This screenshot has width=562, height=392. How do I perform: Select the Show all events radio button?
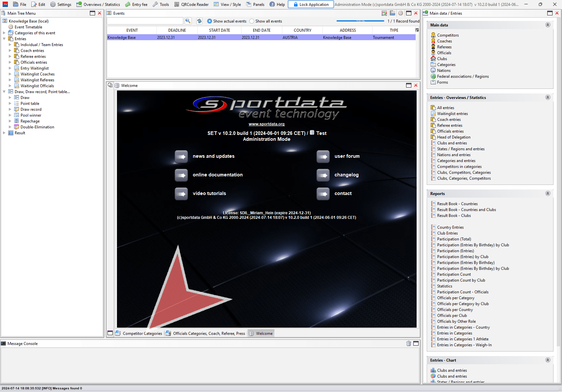[x=252, y=21]
